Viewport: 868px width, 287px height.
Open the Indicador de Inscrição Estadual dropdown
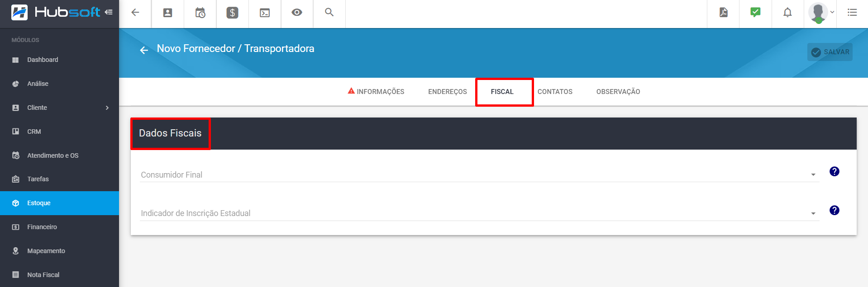480,213
